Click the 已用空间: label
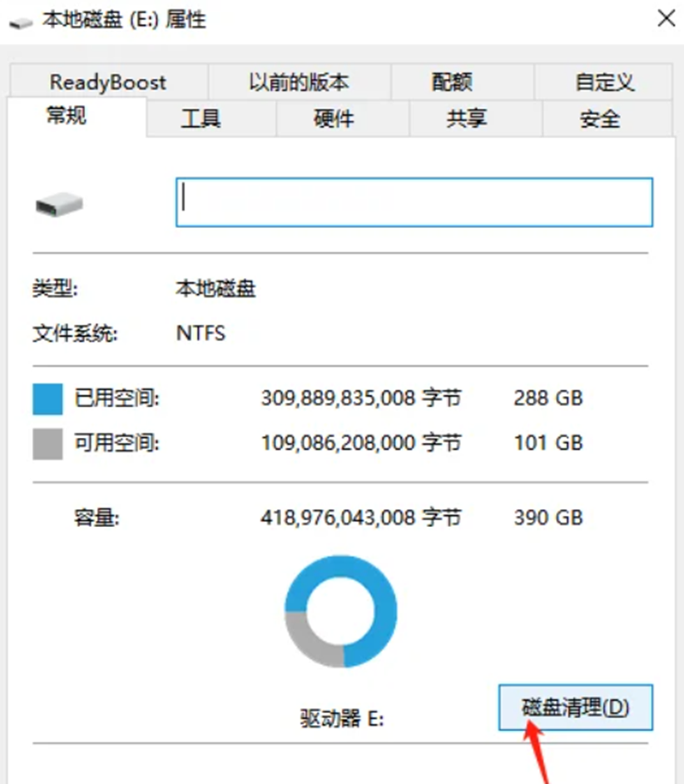Screen dimensions: 684x784 [x=116, y=398]
